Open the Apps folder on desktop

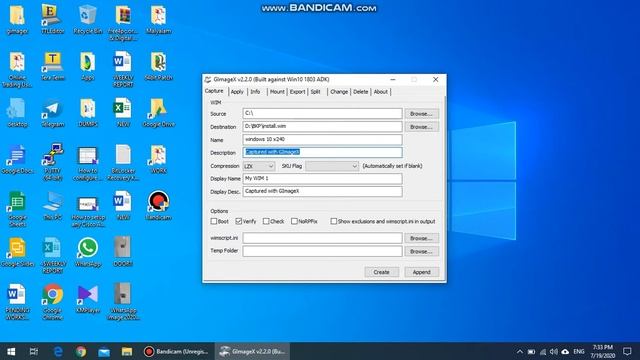[87, 66]
